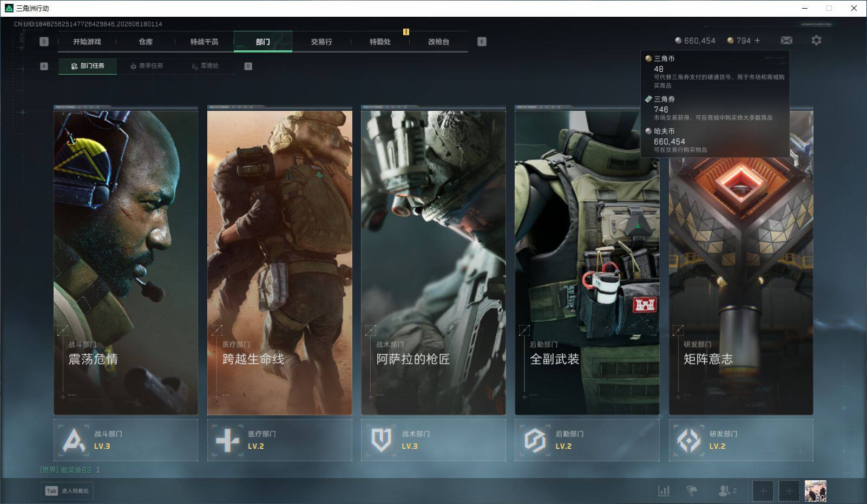Viewport: 867px width, 504px height.
Task: Click the 后勤部门 hexagon emblem icon
Action: [x=535, y=441]
